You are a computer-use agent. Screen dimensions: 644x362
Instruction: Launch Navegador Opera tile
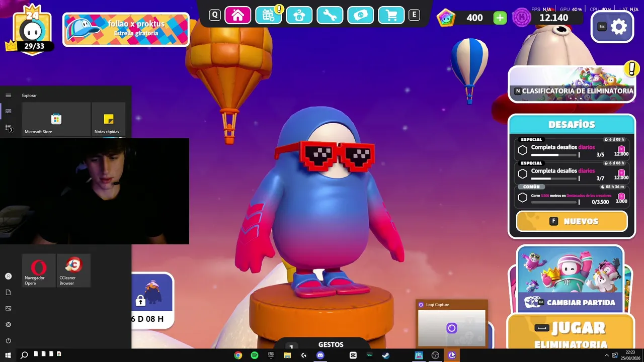39,270
